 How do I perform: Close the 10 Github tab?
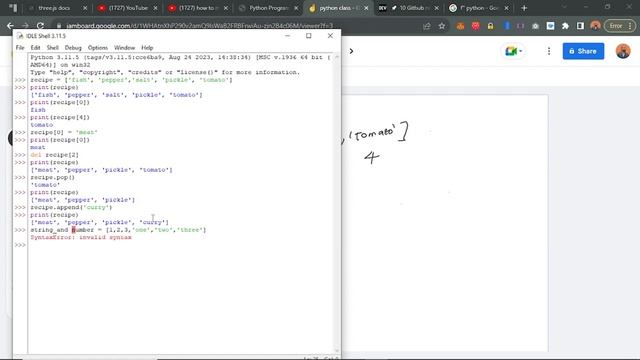[x=436, y=8]
